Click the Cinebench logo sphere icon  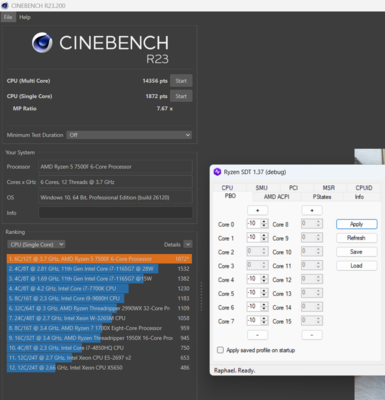click(x=42, y=43)
